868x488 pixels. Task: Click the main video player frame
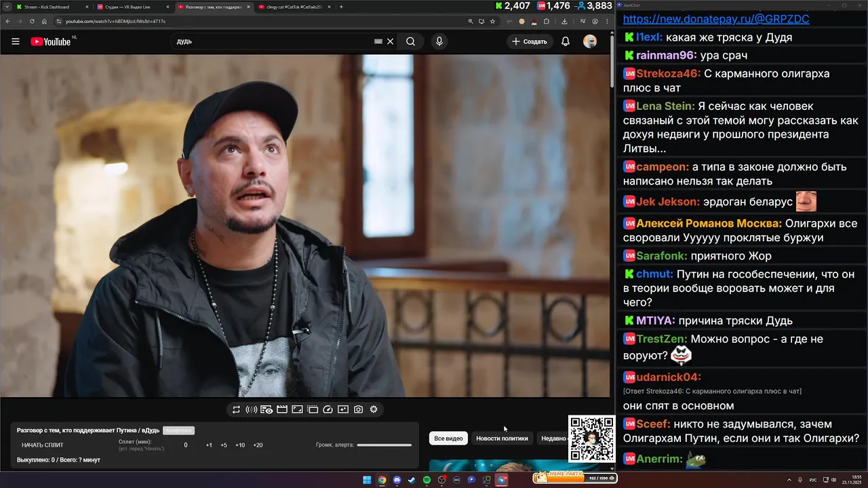[x=304, y=226]
